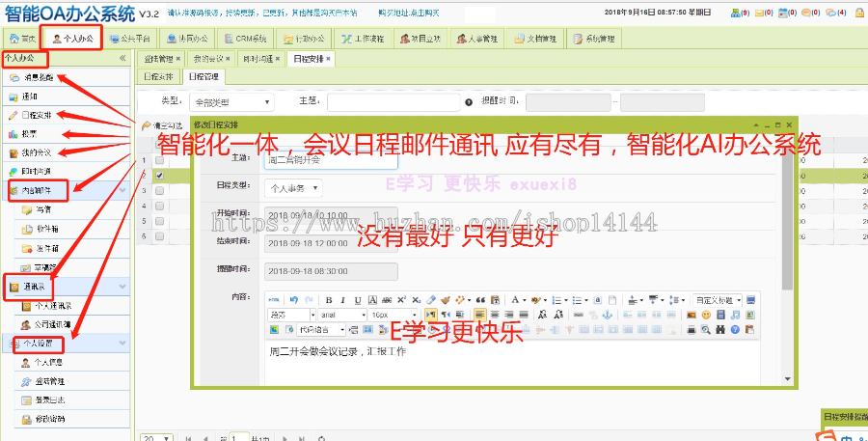Open 日程安排 pencil item in sidebar
Image resolution: width=868 pixels, height=441 pixels.
point(66,115)
